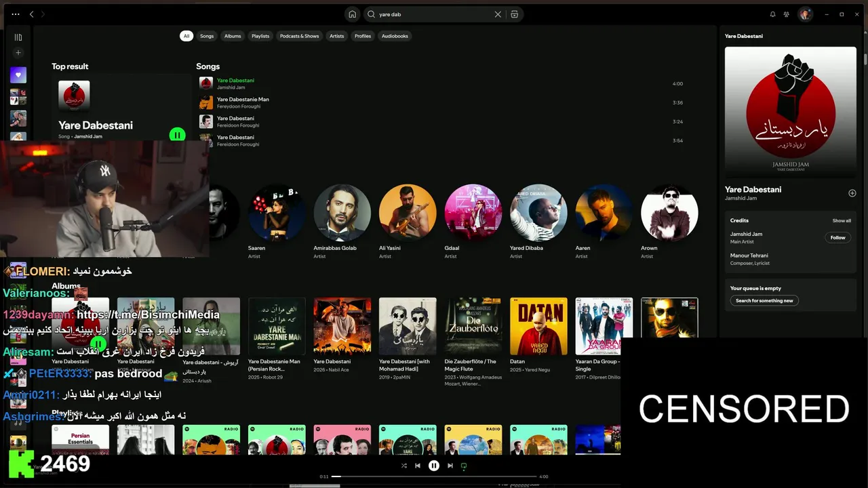Image resolution: width=868 pixels, height=488 pixels.
Task: Click Search for something new
Action: 764,300
